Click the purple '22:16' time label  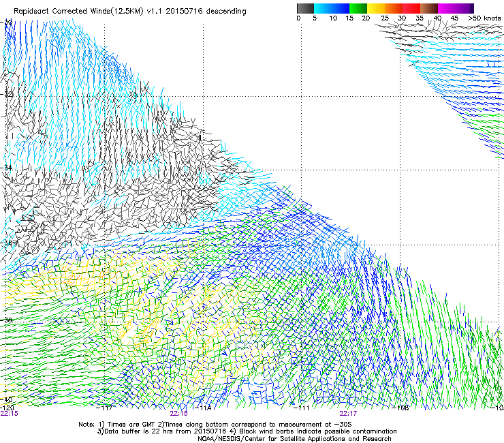pyautogui.click(x=178, y=414)
